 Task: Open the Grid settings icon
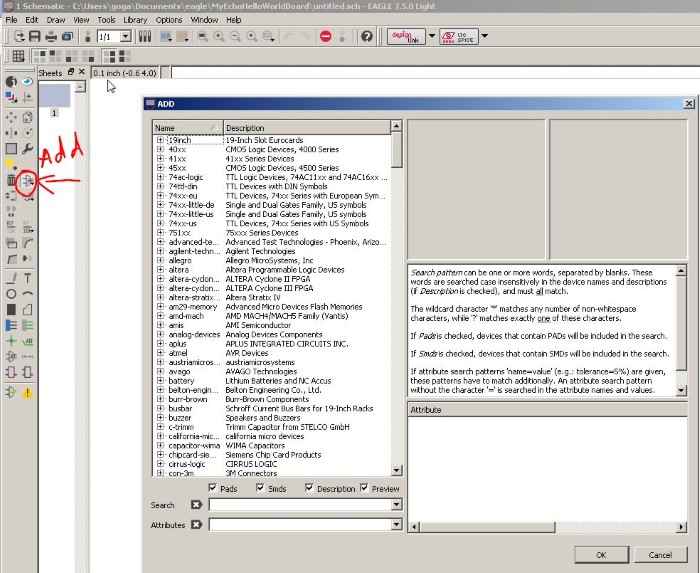pos(18,56)
